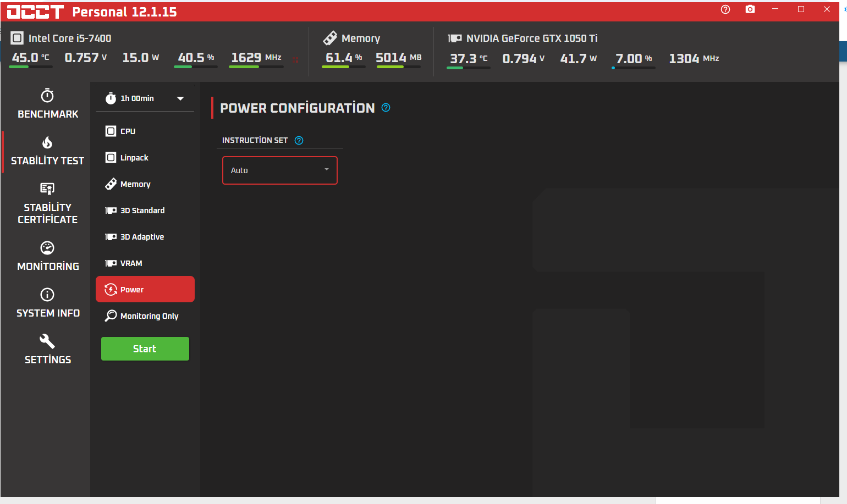Image resolution: width=847 pixels, height=504 pixels.
Task: Click the CPU test chip icon
Action: point(111,131)
